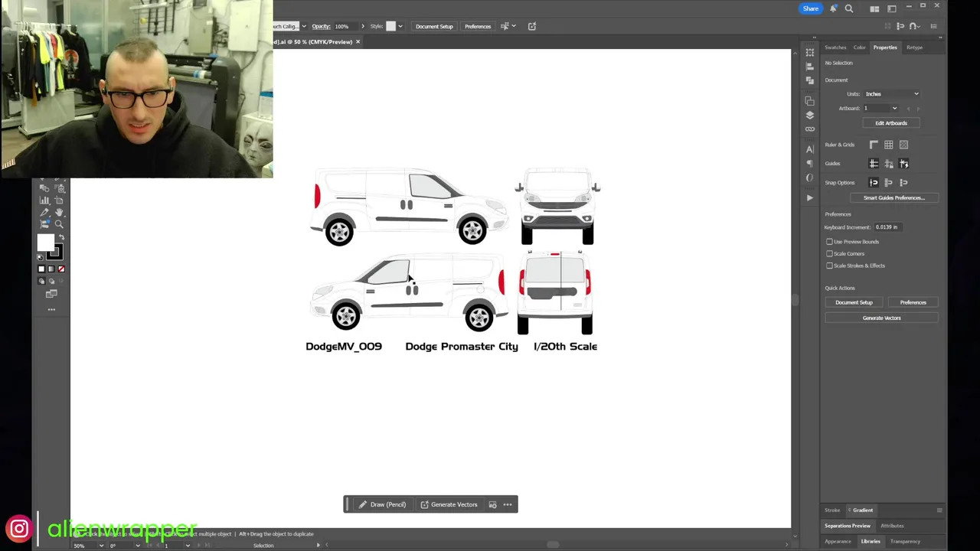Open align selection options dropdown in control bar
Screen dimensions: 980x551
click(513, 27)
